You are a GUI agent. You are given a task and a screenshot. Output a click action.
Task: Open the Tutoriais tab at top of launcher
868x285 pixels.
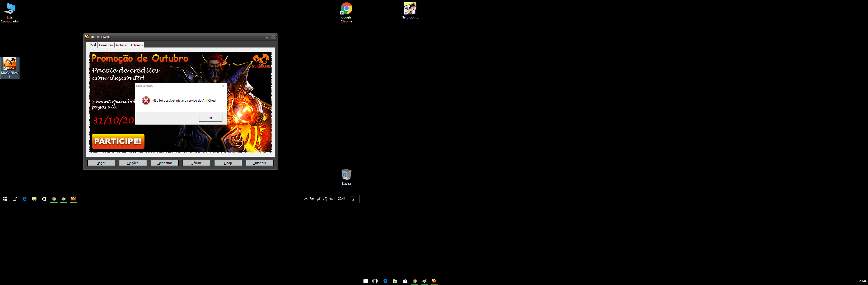pos(137,45)
